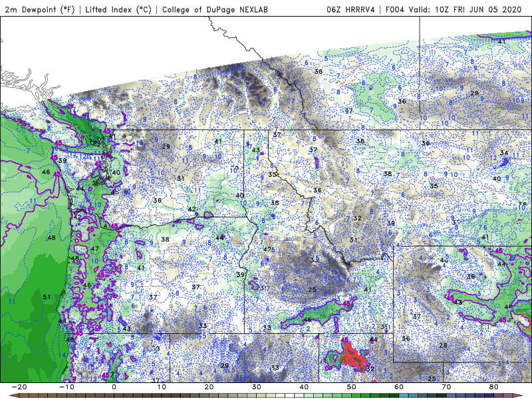Click the 30 label on the color scale

click(x=257, y=387)
